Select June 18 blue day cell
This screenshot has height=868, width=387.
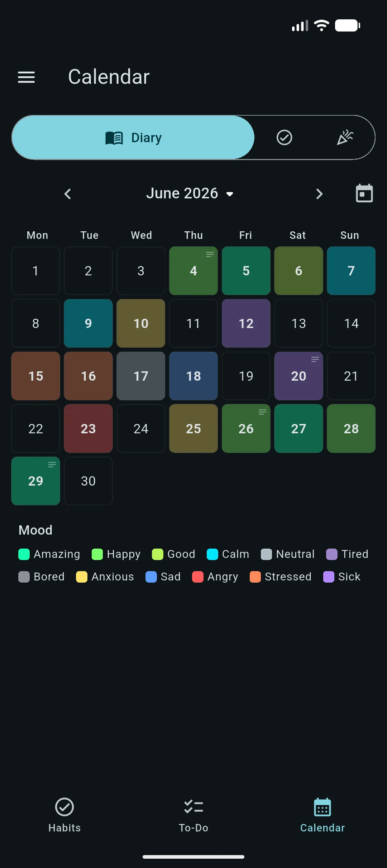[193, 376]
